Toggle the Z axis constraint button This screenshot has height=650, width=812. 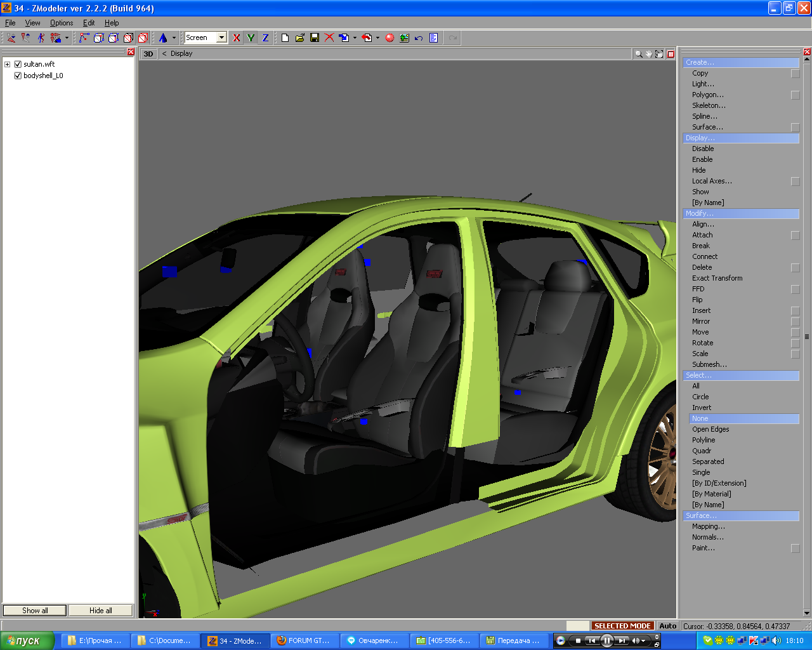pos(265,38)
